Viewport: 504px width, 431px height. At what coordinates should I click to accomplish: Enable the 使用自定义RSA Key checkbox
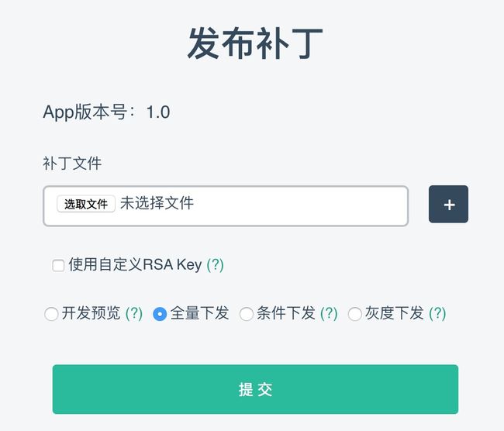pos(58,266)
